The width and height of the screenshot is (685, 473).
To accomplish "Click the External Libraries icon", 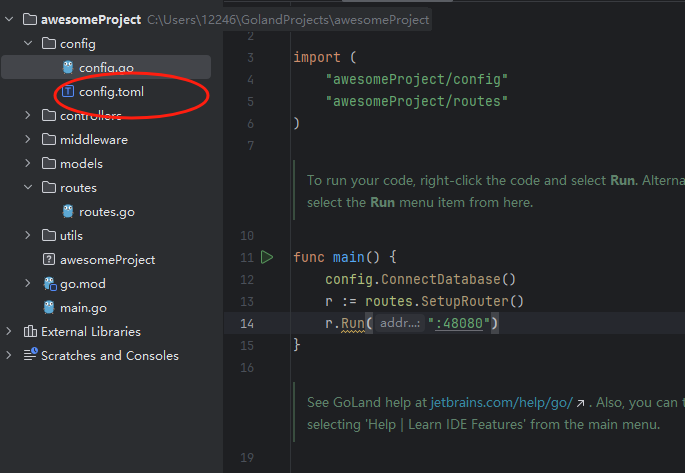I will coord(29,331).
